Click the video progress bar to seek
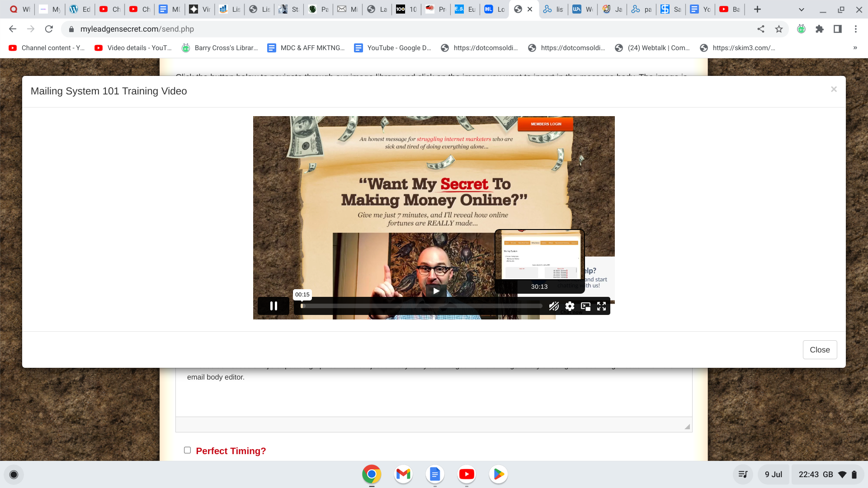Image resolution: width=868 pixels, height=488 pixels. pyautogui.click(x=420, y=306)
